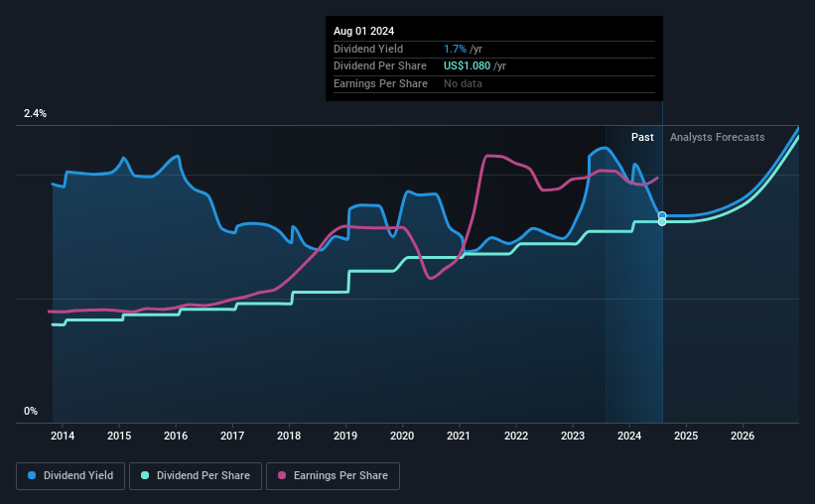Click the '1.7%' dividend yield value in tooltip

tap(455, 49)
